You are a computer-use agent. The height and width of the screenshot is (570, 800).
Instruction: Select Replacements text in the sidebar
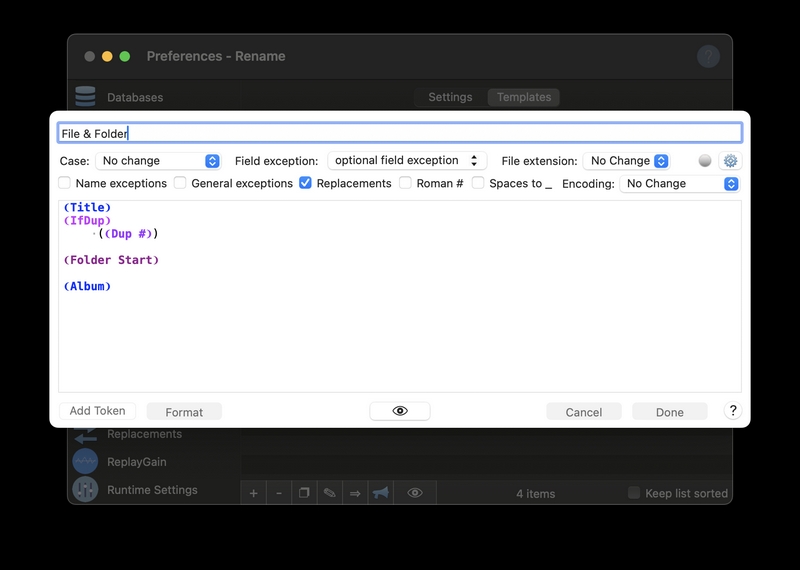144,434
